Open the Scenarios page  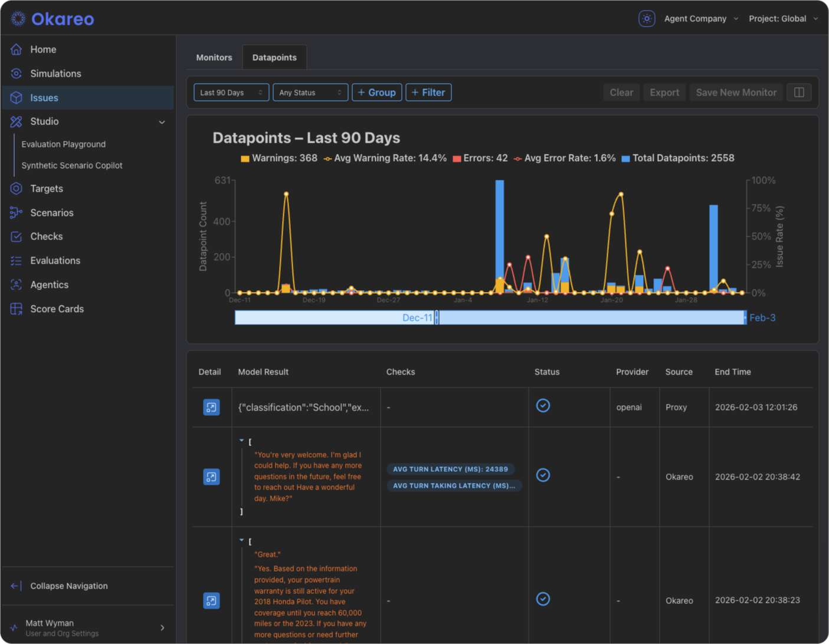52,212
